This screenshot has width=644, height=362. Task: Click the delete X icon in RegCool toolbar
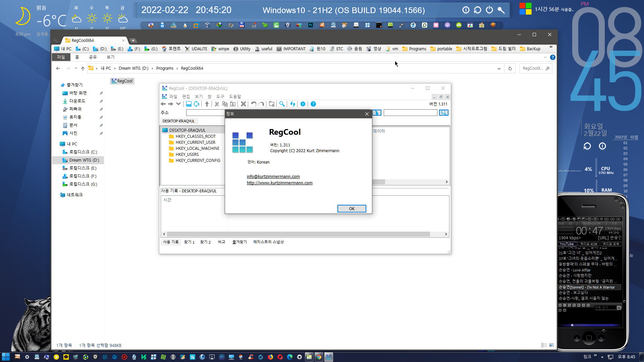[244, 104]
